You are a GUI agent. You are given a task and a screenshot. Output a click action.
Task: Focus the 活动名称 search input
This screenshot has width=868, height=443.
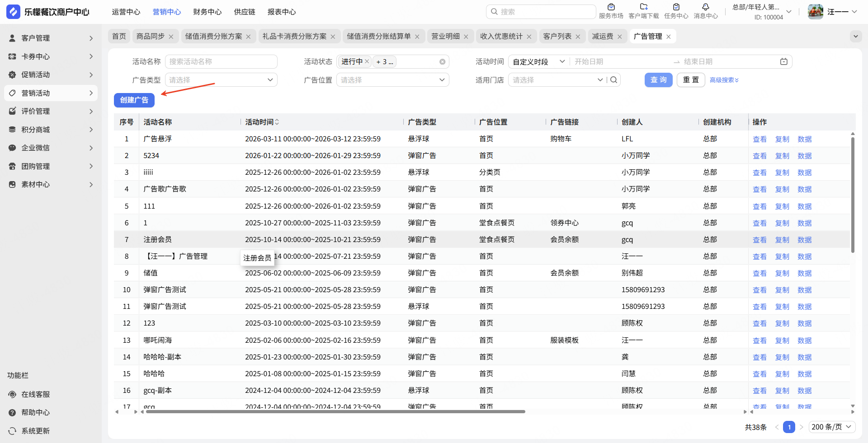tap(221, 62)
